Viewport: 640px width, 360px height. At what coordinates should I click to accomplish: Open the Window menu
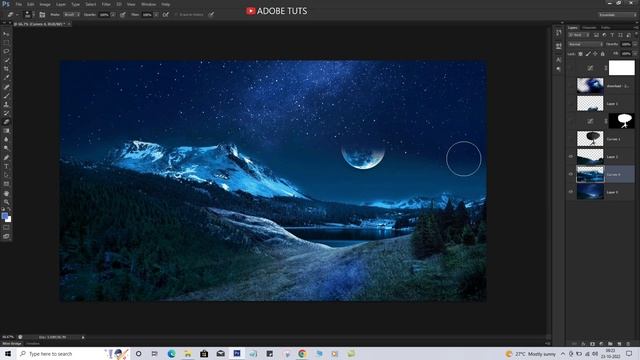click(x=148, y=4)
